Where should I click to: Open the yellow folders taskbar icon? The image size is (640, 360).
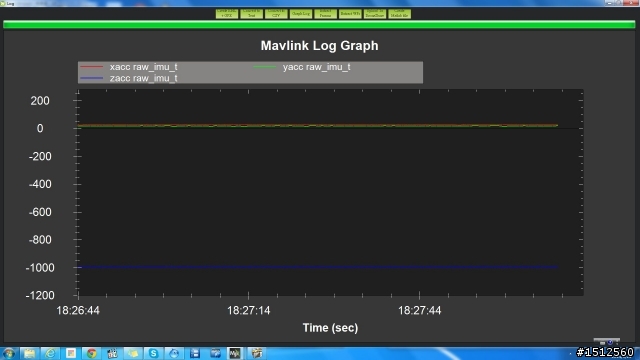pyautogui.click(x=133, y=353)
